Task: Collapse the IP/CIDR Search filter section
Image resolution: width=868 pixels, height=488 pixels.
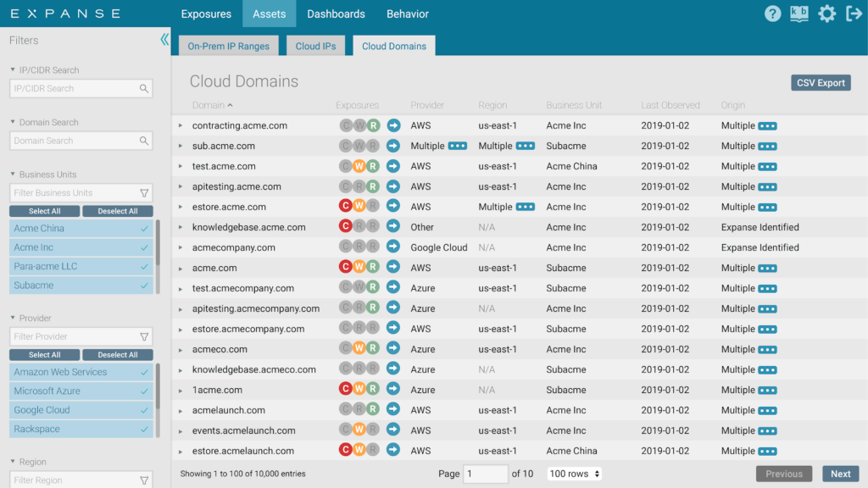Action: 13,69
